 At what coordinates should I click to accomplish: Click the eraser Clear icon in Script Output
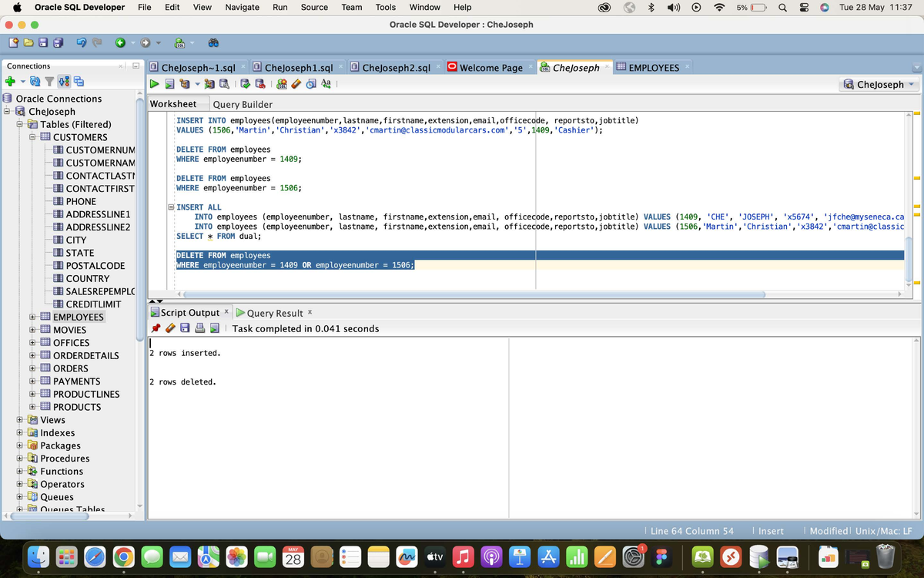171,328
